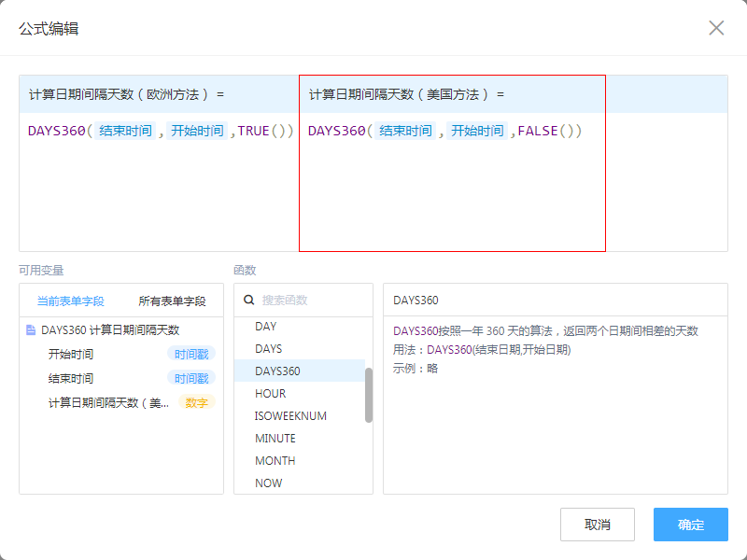Click the search magnifier icon in functions

(x=249, y=301)
